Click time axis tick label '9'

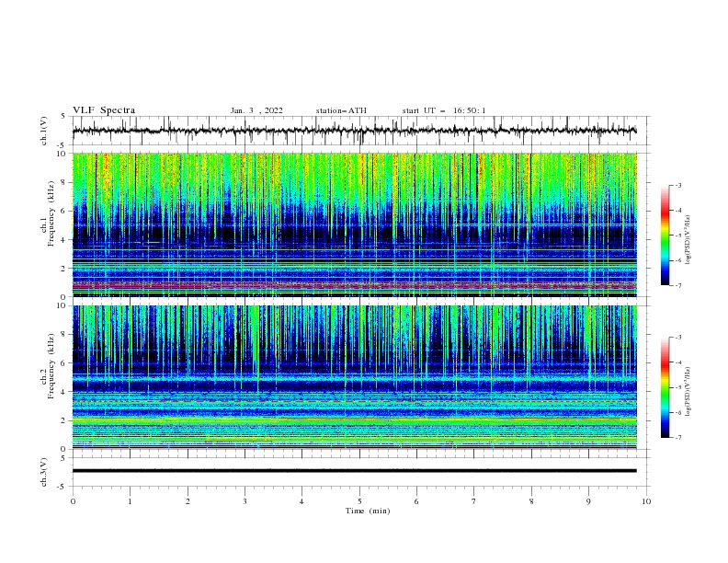pos(588,501)
